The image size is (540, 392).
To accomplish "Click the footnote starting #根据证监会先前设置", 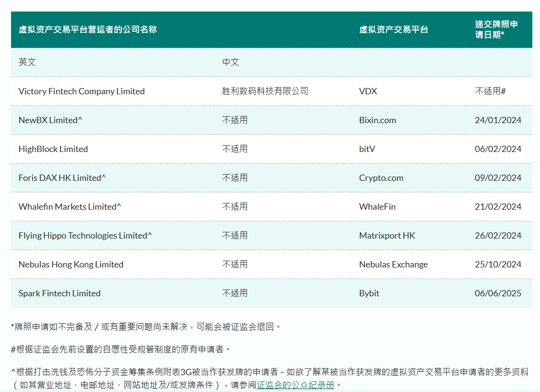I will coord(121,349).
